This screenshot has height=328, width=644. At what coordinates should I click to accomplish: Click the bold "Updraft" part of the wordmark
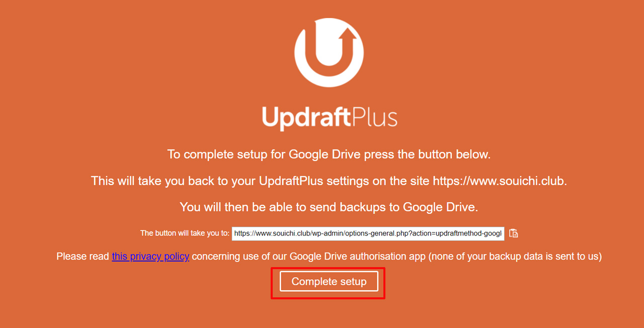pyautogui.click(x=306, y=118)
